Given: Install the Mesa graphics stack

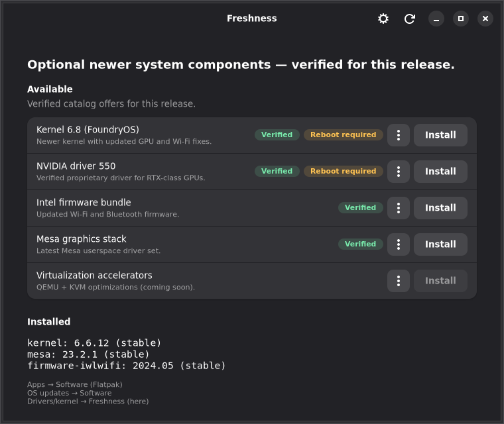Looking at the screenshot, I should (x=440, y=244).
